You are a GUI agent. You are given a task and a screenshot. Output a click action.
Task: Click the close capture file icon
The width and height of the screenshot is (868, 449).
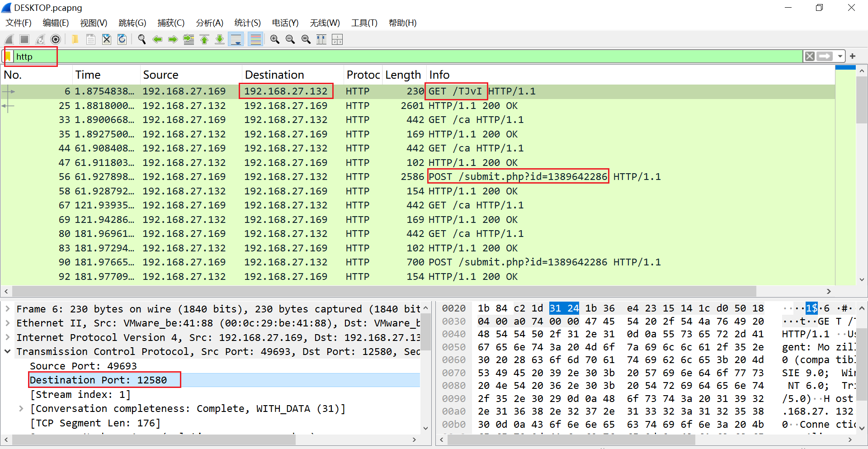coord(106,39)
